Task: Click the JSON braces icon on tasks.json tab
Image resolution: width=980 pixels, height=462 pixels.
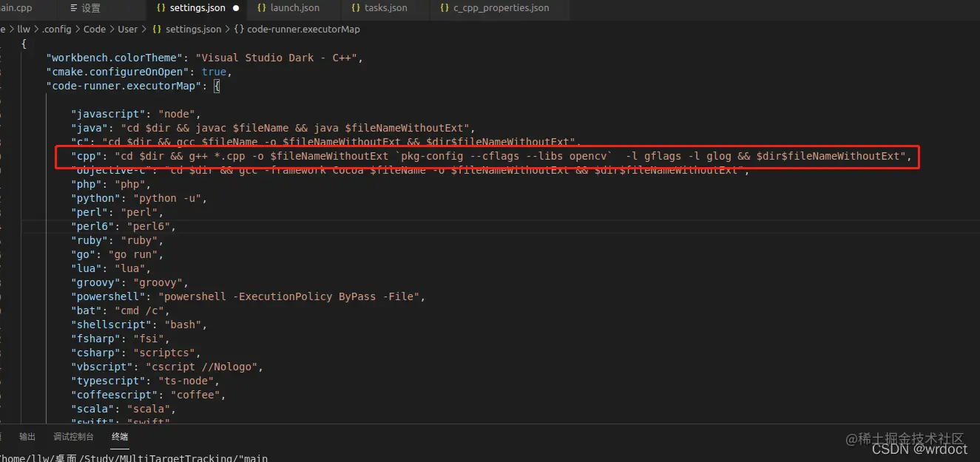Action: [x=356, y=8]
